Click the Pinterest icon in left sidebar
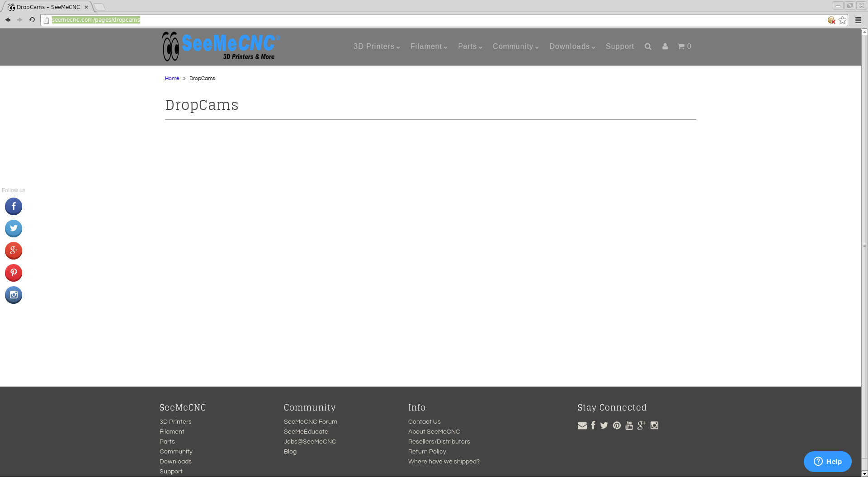 (x=14, y=273)
